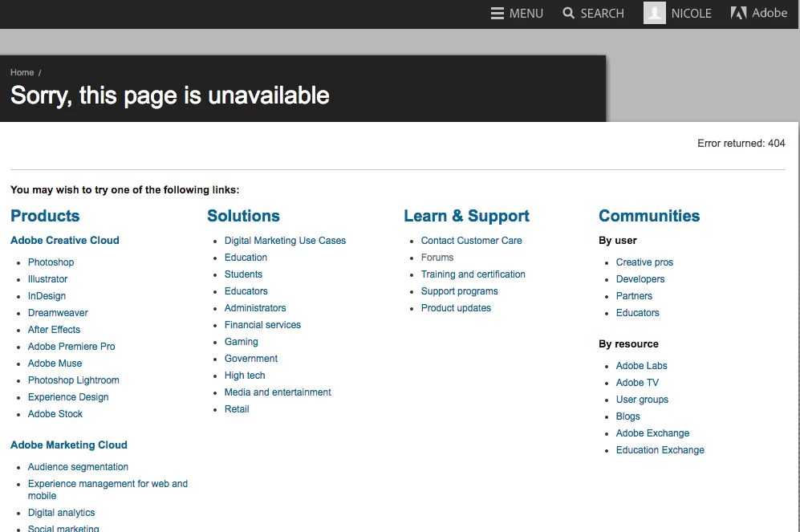The width and height of the screenshot is (800, 532).
Task: Click the Support programs link
Action: (x=459, y=290)
